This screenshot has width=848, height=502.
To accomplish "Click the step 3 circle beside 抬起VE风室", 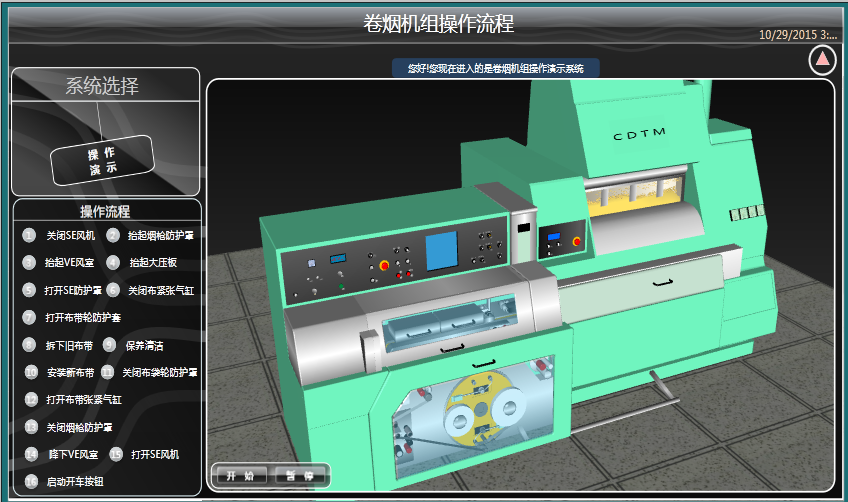I will click(x=29, y=263).
